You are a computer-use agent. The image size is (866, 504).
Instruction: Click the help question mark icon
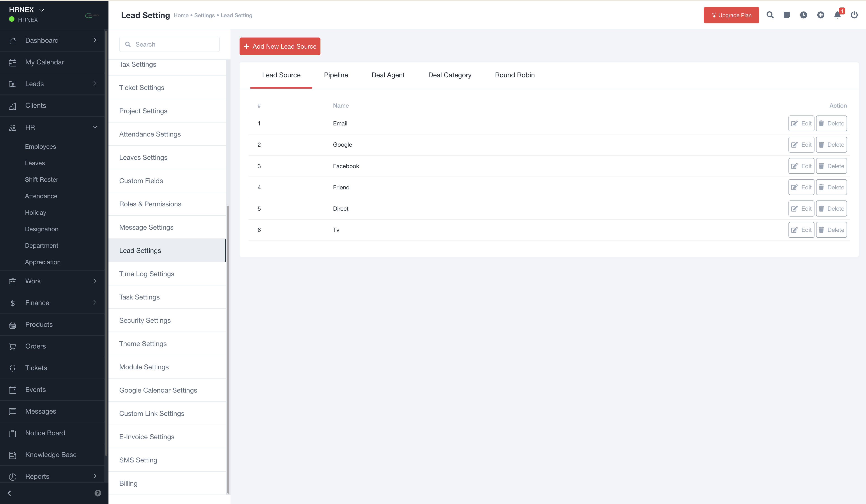(98, 493)
